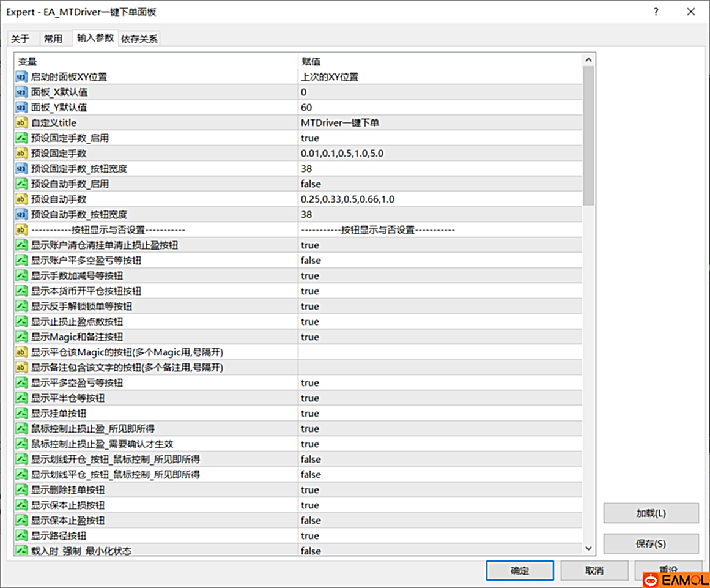
Task: Open the 上次的XY位置 value dropdown
Action: [x=330, y=77]
